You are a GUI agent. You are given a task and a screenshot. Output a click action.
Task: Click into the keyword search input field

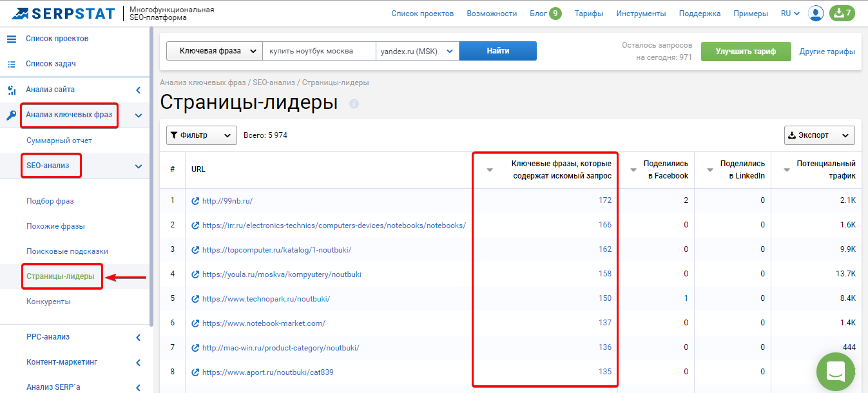[x=319, y=51]
